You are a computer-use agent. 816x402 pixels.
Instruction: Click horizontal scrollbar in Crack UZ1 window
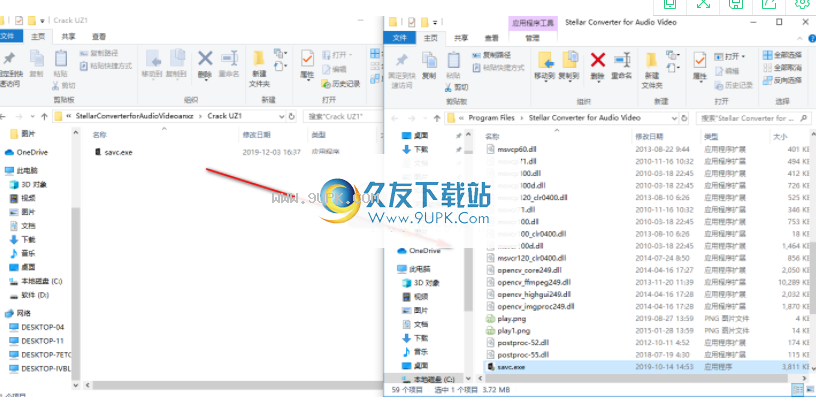pos(237,386)
